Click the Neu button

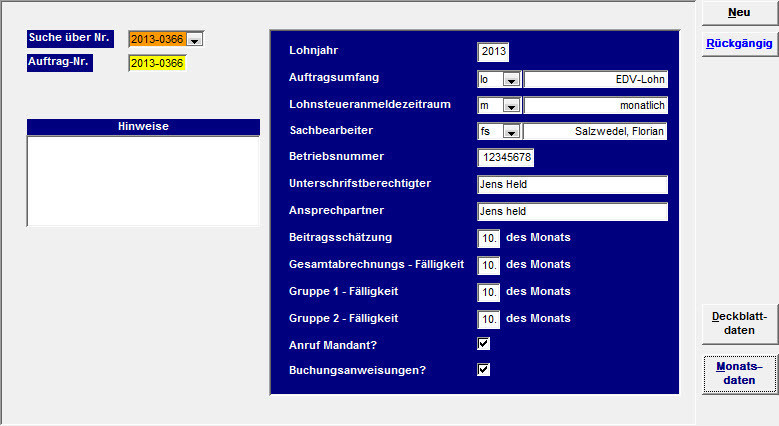pos(739,13)
